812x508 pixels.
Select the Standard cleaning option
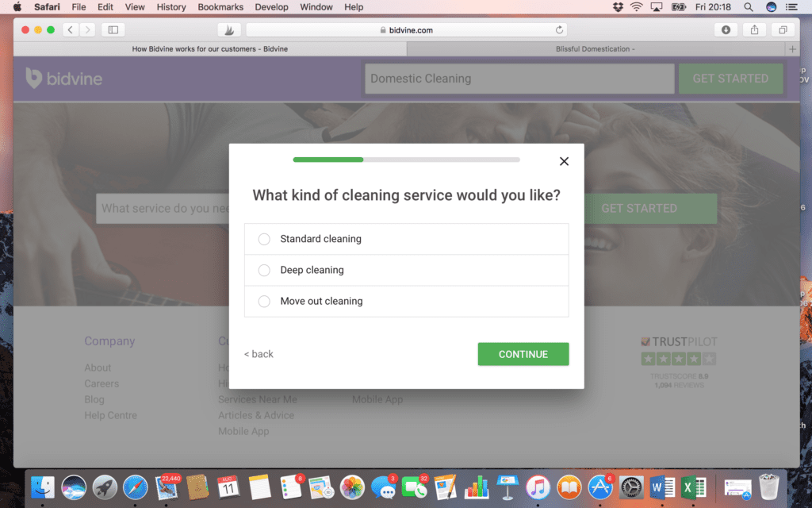[407, 239]
